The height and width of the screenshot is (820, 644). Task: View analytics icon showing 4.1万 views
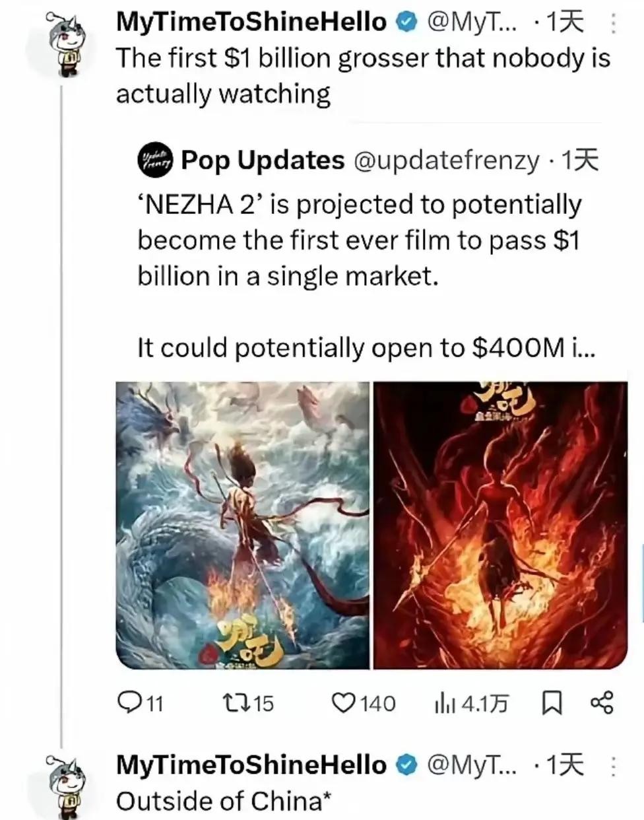pyautogui.click(x=444, y=703)
